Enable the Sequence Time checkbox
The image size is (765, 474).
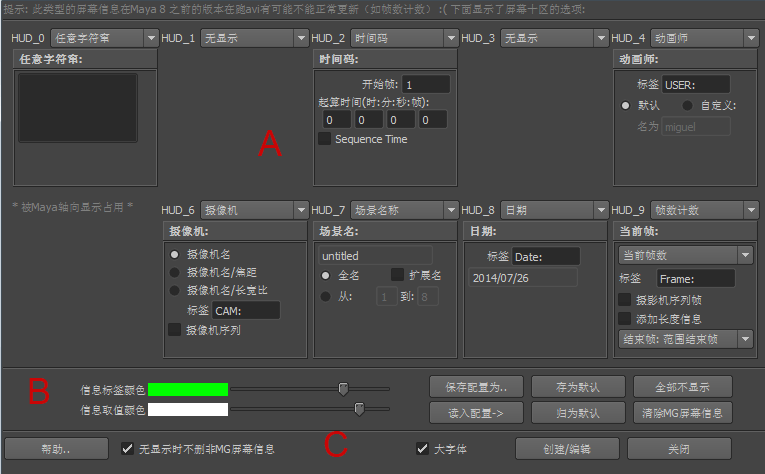[x=324, y=139]
